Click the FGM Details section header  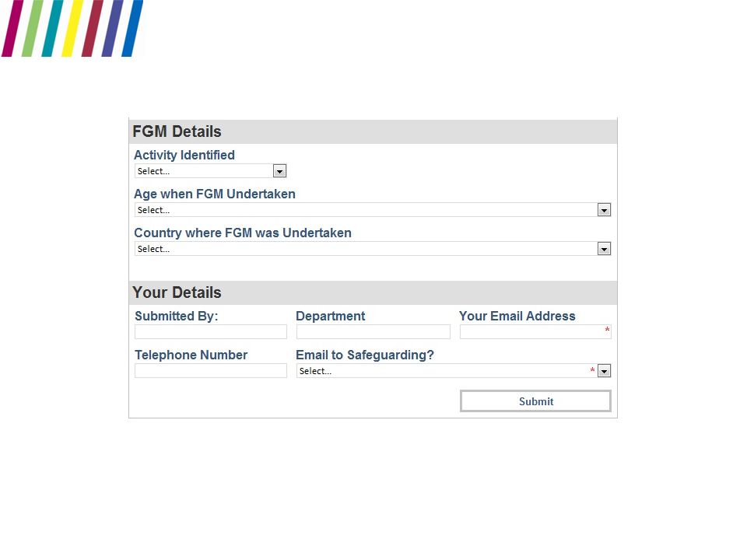coord(373,131)
